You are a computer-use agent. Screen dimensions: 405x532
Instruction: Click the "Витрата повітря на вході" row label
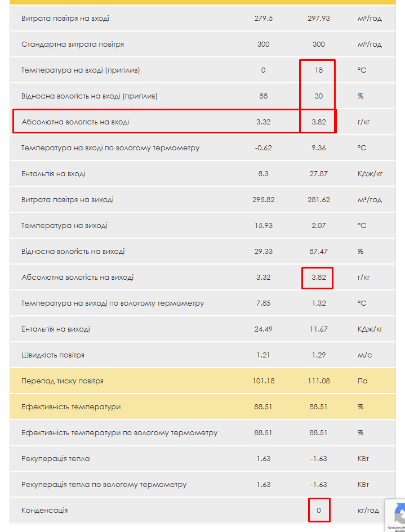65,19
